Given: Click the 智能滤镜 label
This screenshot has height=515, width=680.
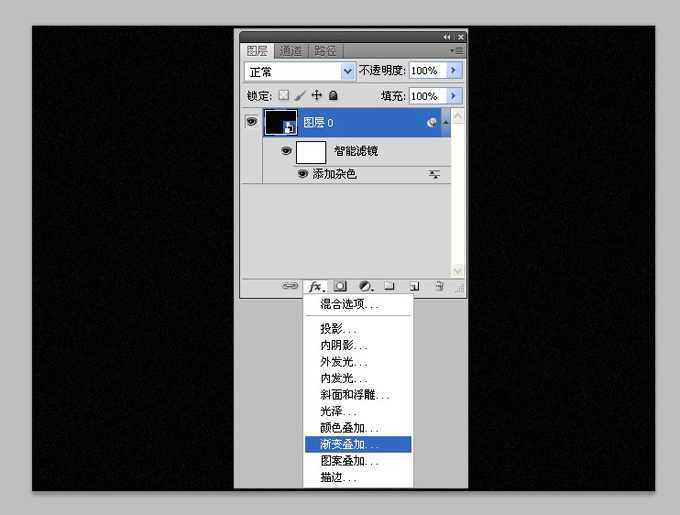Looking at the screenshot, I should coord(356,151).
